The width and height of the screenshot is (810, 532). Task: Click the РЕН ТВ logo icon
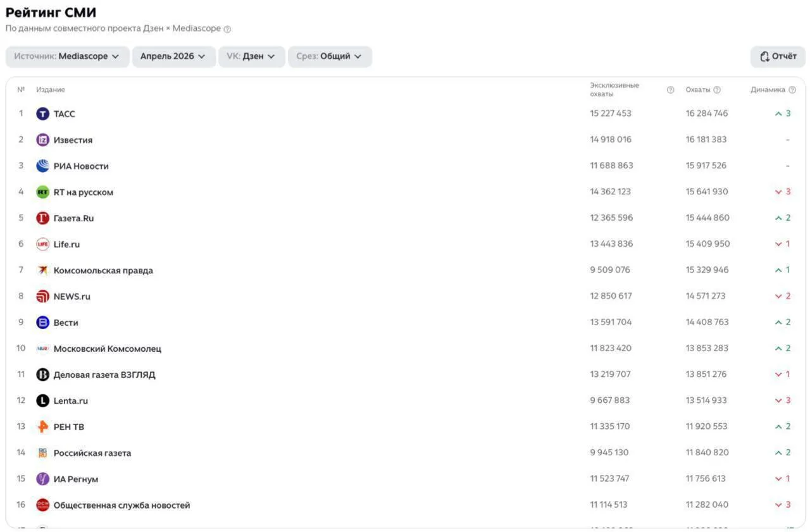[42, 427]
